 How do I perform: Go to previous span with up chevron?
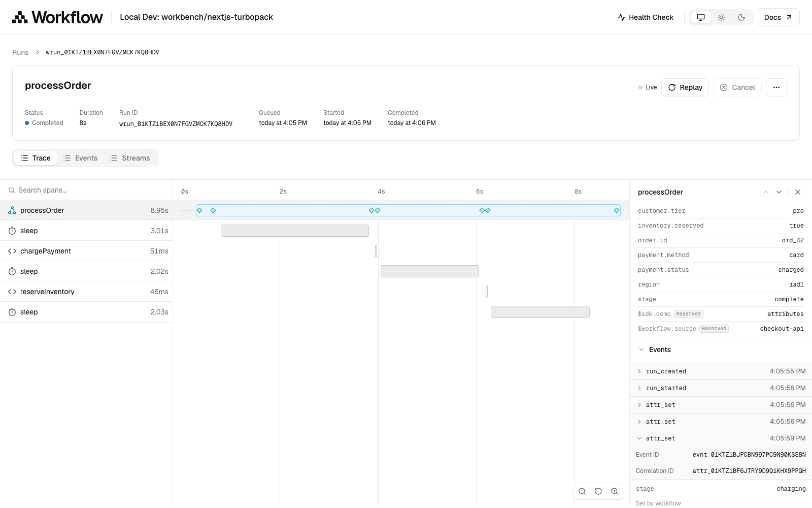click(x=766, y=192)
